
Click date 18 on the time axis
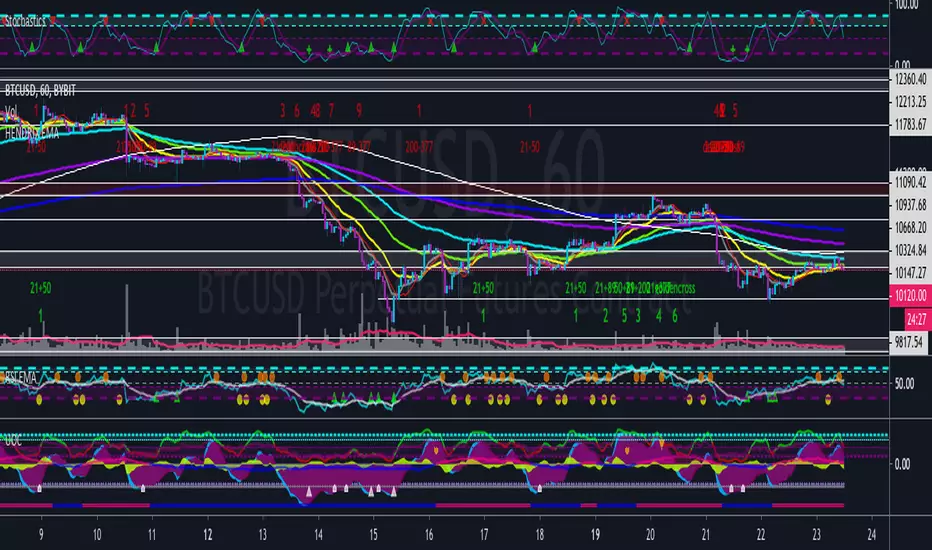[x=539, y=535]
